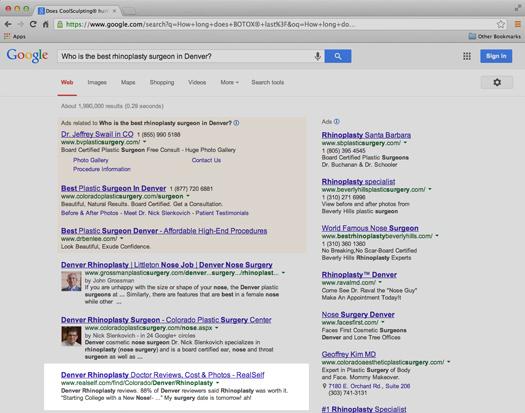This screenshot has width=525, height=413.
Task: Reload the page with refresh icon
Action: pyautogui.click(x=33, y=24)
